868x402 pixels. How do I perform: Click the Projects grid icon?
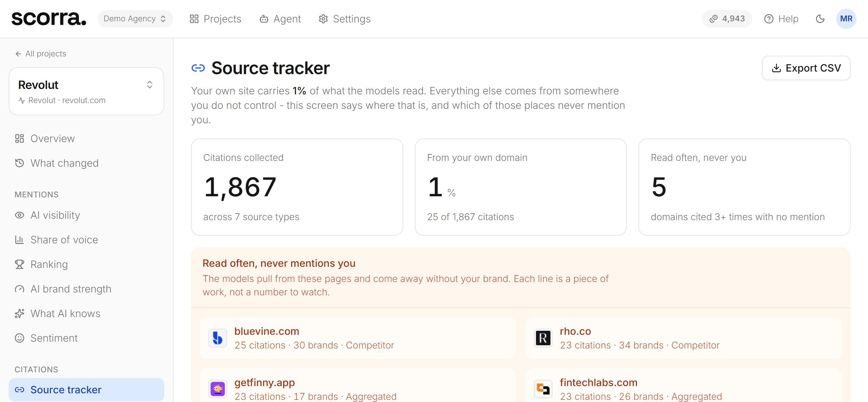pos(194,19)
